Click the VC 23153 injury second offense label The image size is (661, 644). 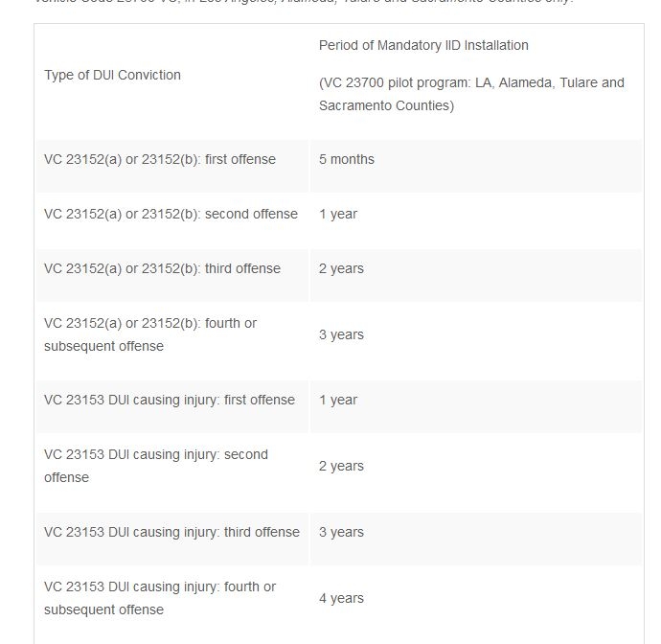(x=156, y=466)
